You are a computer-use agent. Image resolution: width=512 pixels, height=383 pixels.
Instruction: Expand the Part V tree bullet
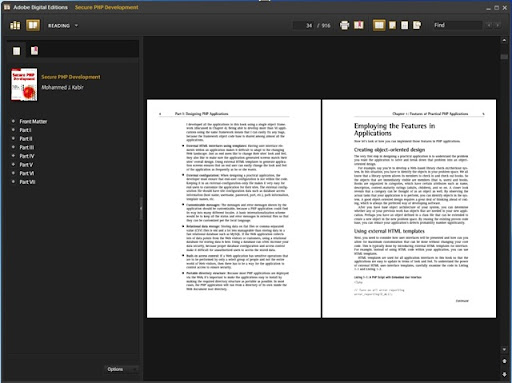pyautogui.click(x=13, y=165)
